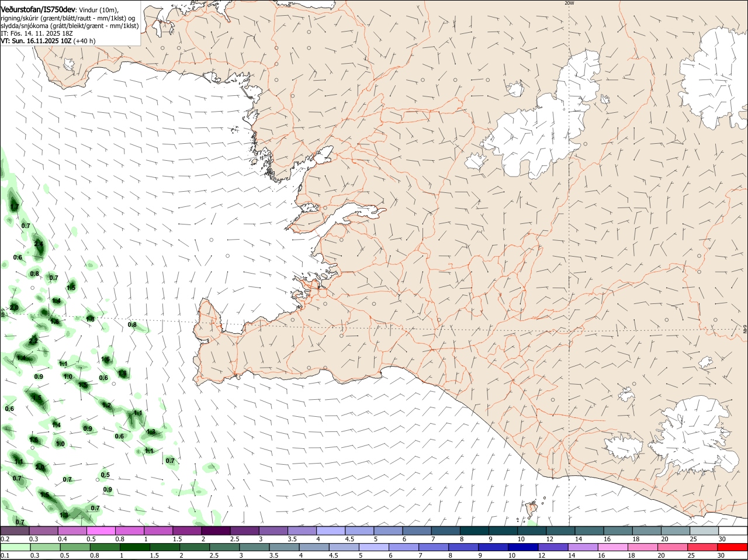Screen dimensions: 748x560
Task: Click the '30' label in the upper legend
Action: pyautogui.click(x=722, y=539)
